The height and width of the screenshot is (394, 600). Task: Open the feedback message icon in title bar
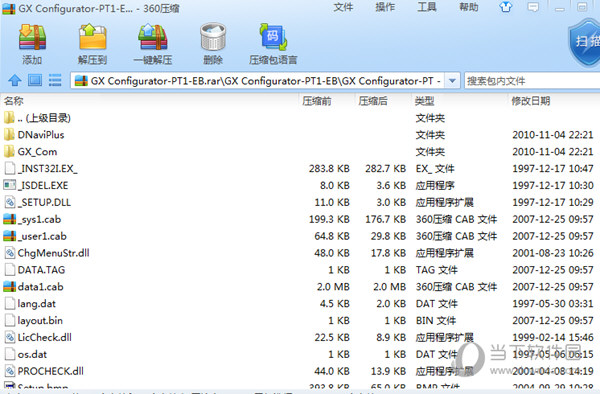point(533,7)
